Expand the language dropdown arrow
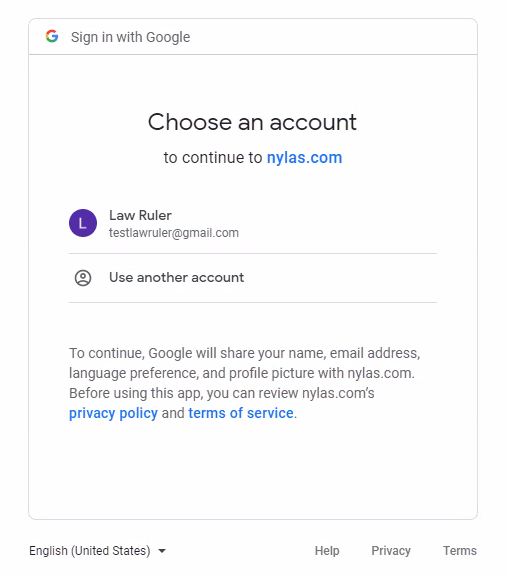Screen dimensions: 507x577 [162, 551]
